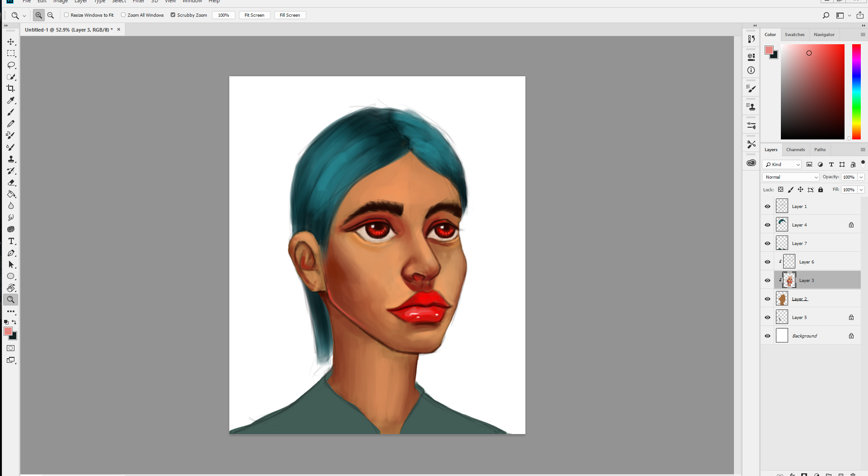
Task: Open the Fill slider dropdown arrow
Action: tap(861, 189)
